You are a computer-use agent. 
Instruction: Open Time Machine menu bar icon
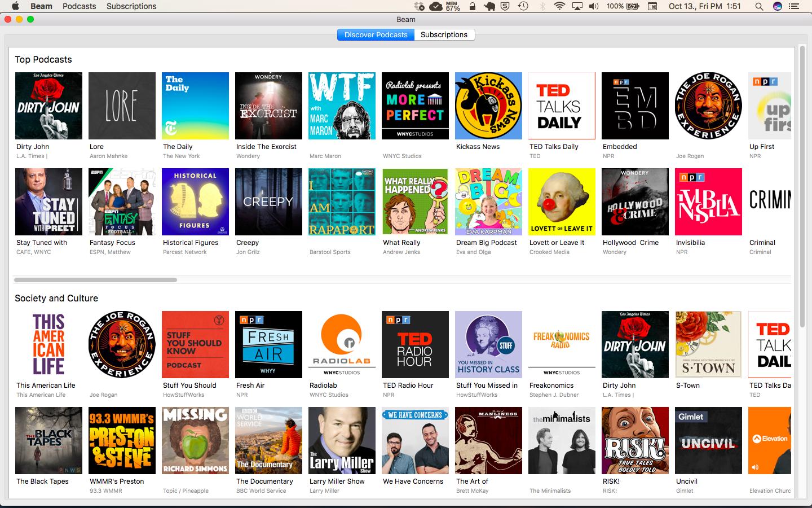click(523, 6)
